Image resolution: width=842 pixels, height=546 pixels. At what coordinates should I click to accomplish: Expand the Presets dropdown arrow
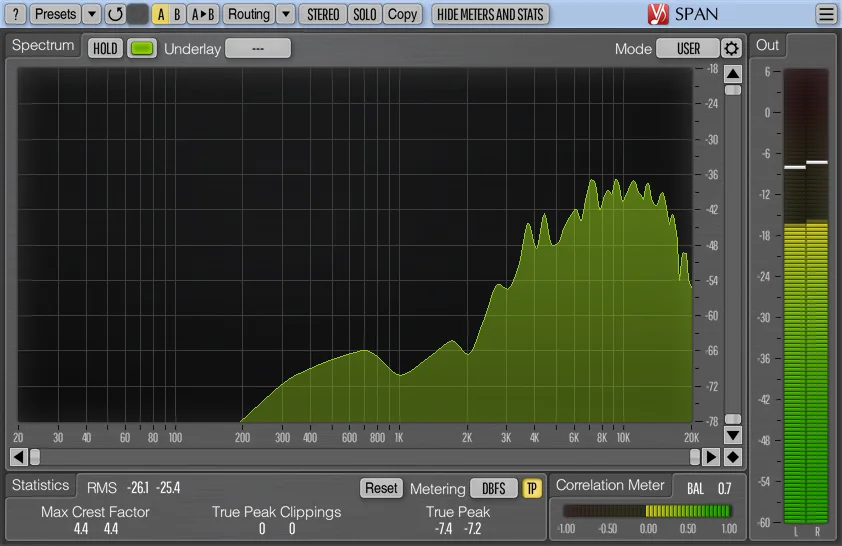(92, 14)
